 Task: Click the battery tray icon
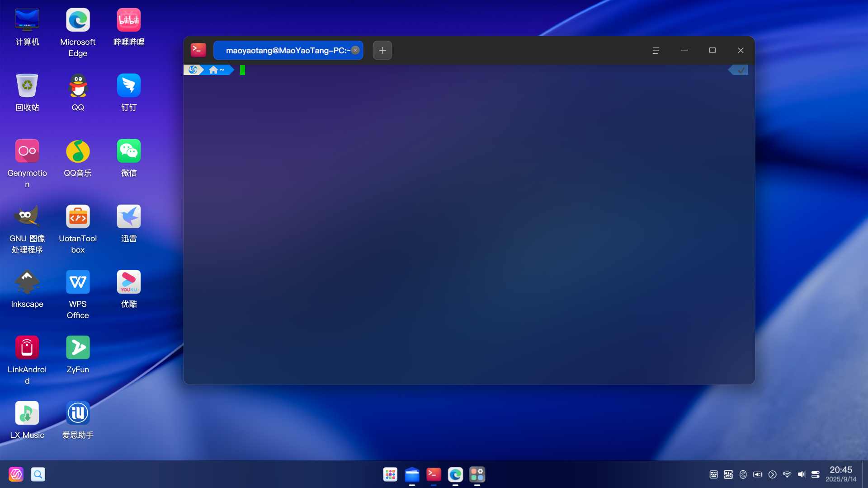[x=758, y=474]
